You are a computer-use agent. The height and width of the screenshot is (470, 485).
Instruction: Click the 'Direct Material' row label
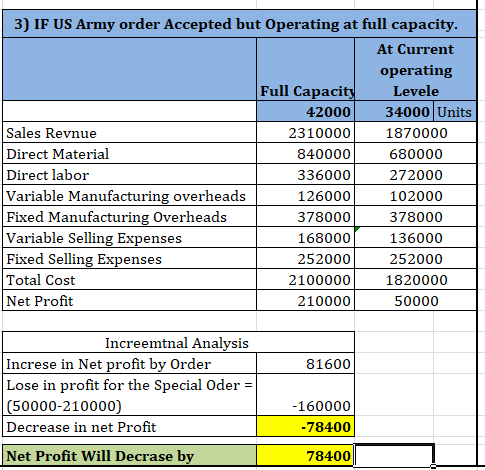[x=129, y=153]
